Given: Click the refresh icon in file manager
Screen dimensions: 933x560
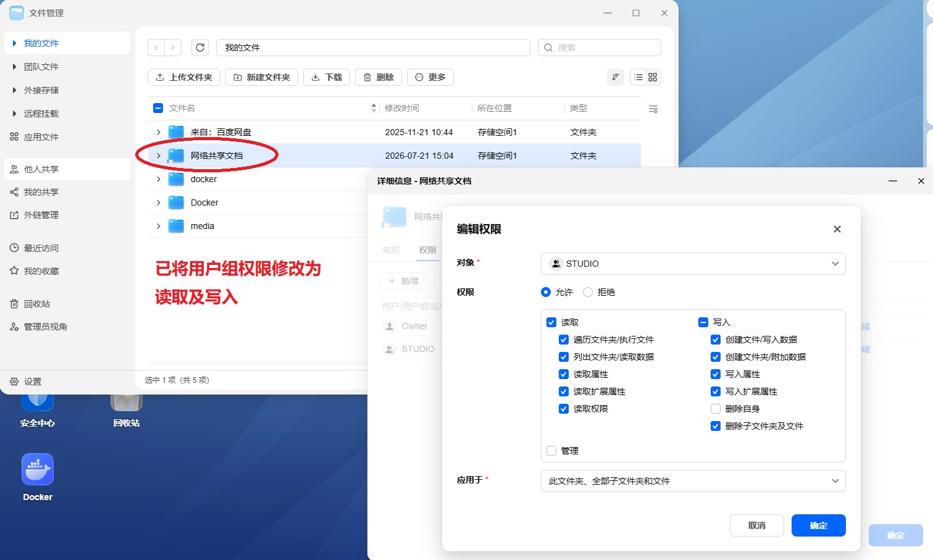Looking at the screenshot, I should pyautogui.click(x=200, y=48).
